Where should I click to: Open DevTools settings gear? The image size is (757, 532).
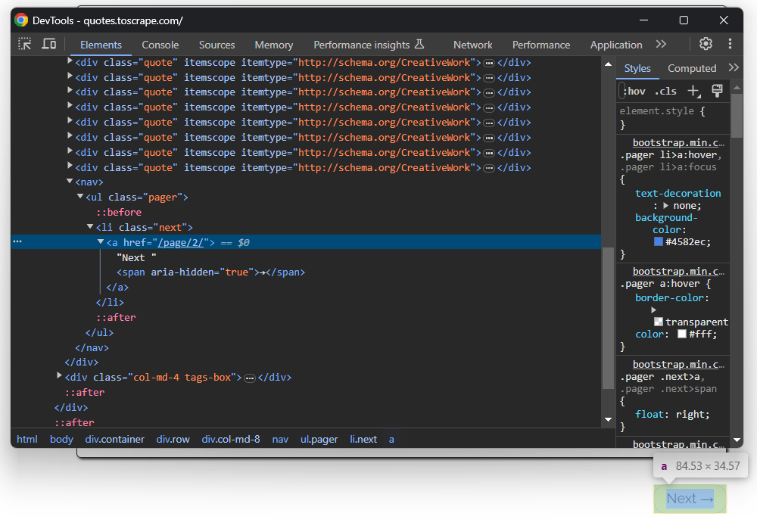click(x=706, y=44)
